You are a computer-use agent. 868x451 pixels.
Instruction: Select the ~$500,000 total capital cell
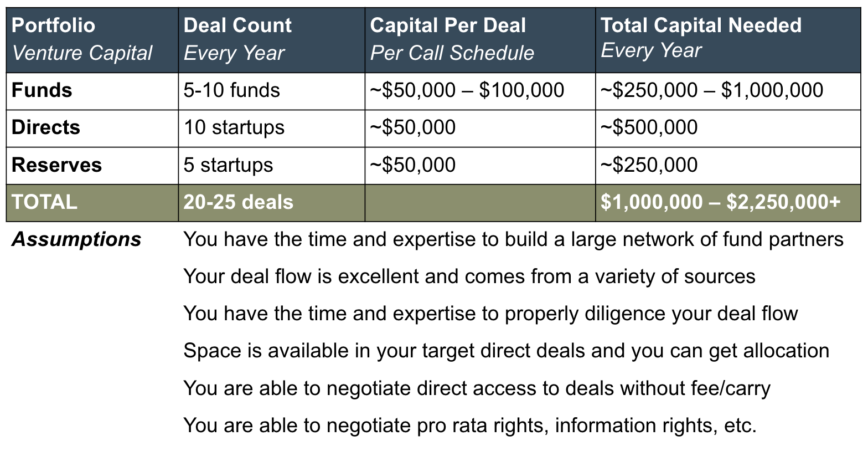(x=728, y=128)
